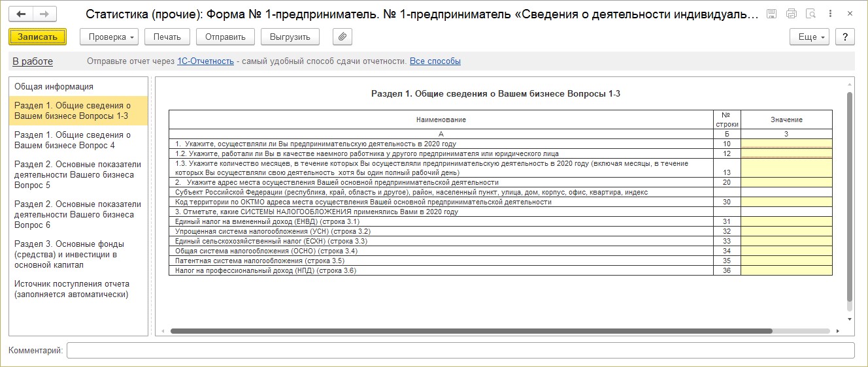
Task: Select Общая информация section
Action: coord(78,86)
